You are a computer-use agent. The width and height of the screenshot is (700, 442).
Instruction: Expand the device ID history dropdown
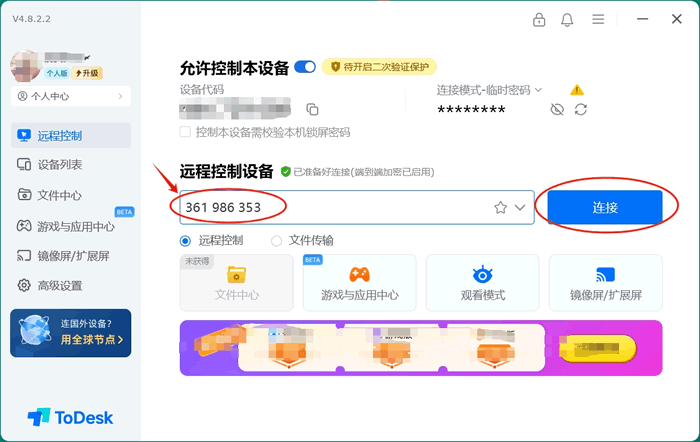tap(520, 208)
